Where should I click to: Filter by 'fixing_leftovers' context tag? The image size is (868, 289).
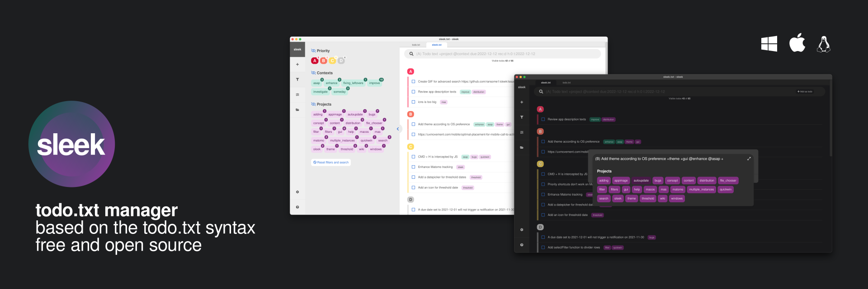click(353, 83)
